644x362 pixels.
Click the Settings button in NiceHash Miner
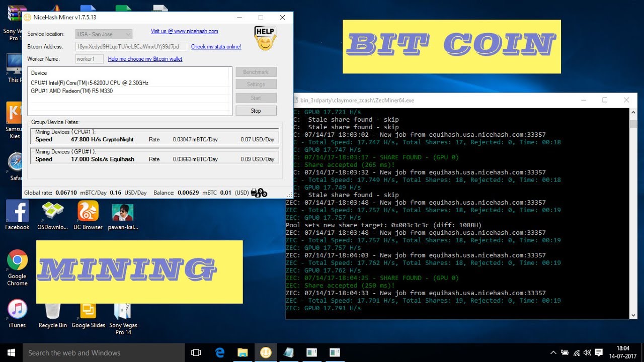tap(256, 84)
